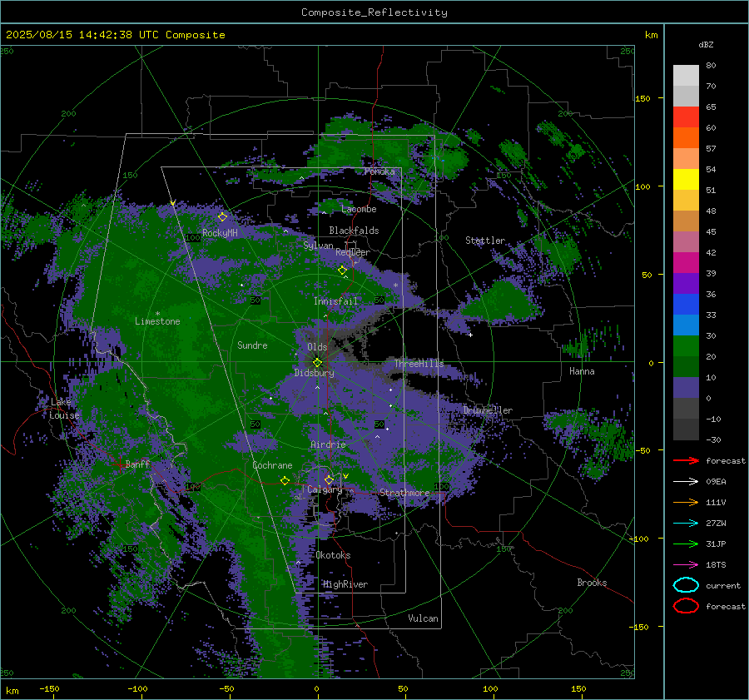
Task: Click the 0 dBZ slate-purple swatch
Action: point(686,388)
